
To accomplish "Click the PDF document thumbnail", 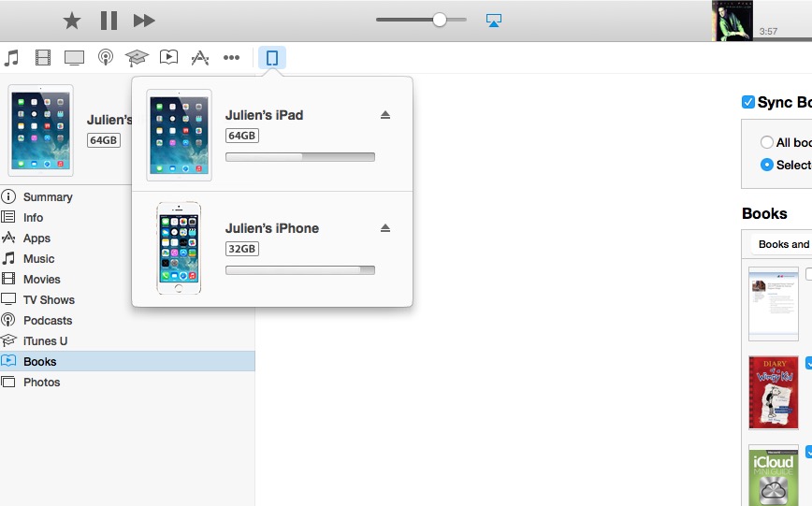I will [x=773, y=303].
